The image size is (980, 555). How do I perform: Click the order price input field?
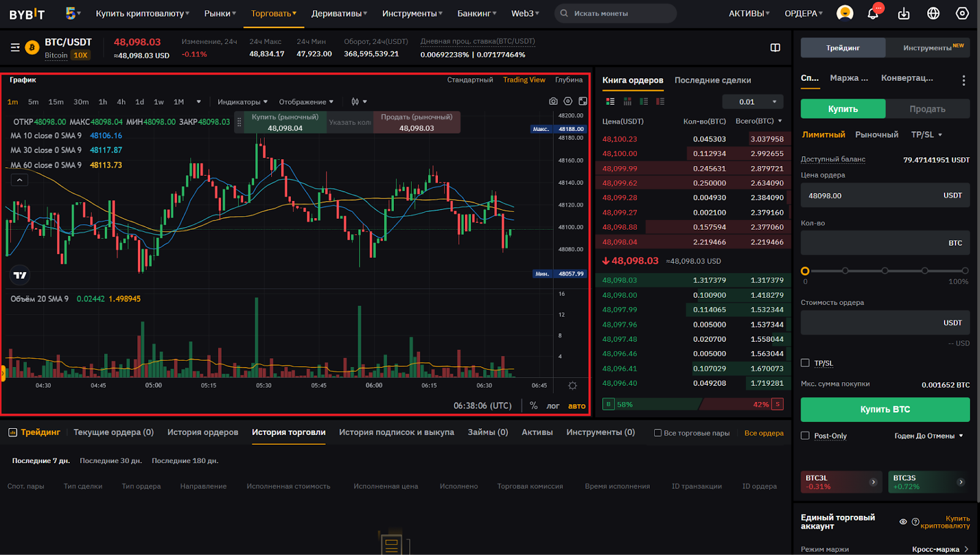pyautogui.click(x=885, y=195)
